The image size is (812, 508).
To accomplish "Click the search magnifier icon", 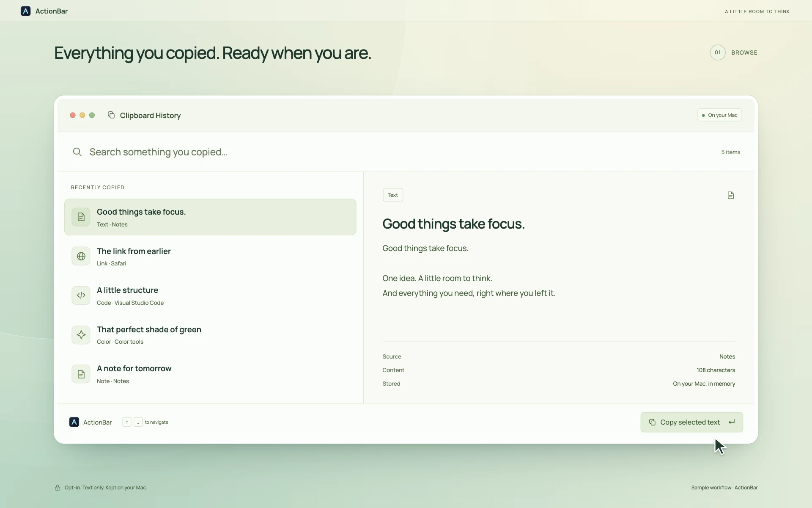I will click(77, 152).
